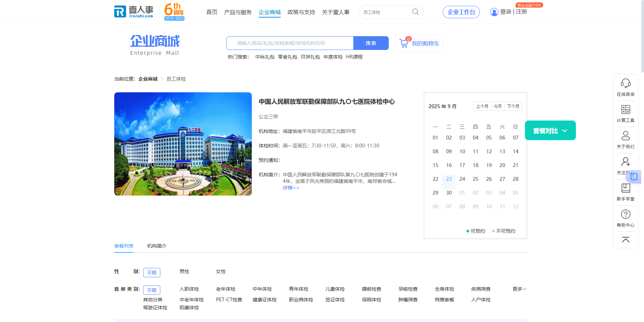Click 我的购物车 text link
The height and width of the screenshot is (322, 644).
[426, 43]
